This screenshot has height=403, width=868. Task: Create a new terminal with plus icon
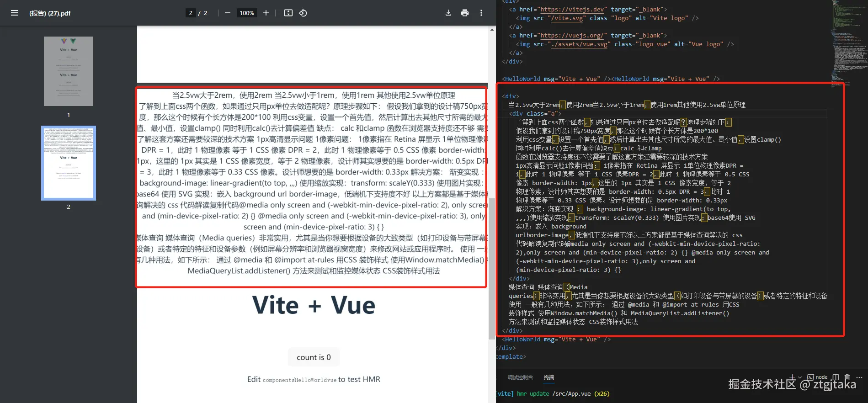coord(792,377)
